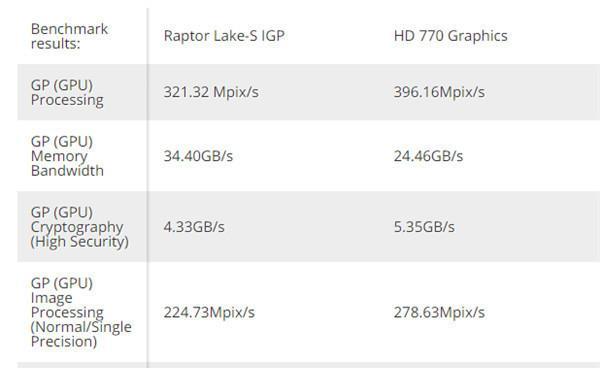Click the 278.63Mpix/s value

point(439,313)
